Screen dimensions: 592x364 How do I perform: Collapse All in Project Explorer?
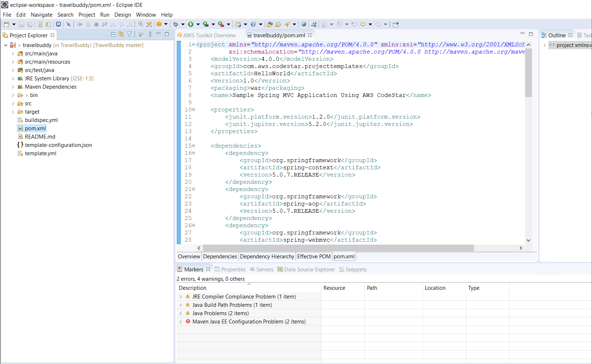coord(113,34)
